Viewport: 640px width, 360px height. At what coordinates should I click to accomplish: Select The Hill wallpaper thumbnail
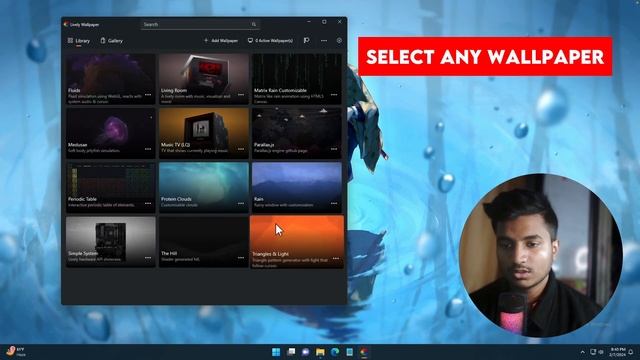click(204, 242)
